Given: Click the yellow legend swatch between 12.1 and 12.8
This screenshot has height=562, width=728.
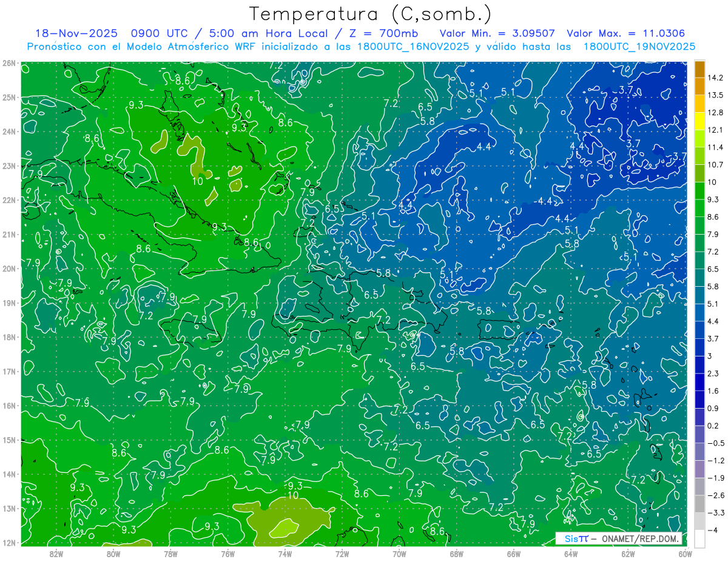Looking at the screenshot, I should click(699, 120).
